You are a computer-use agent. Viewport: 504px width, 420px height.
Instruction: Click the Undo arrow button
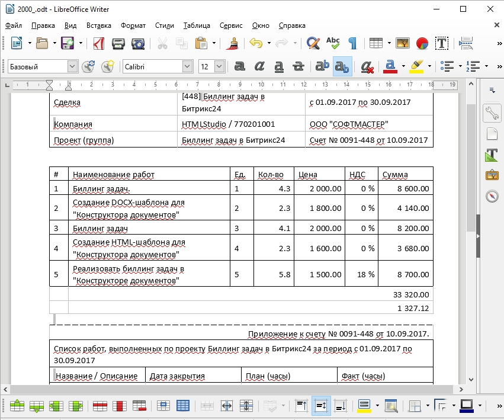pos(255,43)
